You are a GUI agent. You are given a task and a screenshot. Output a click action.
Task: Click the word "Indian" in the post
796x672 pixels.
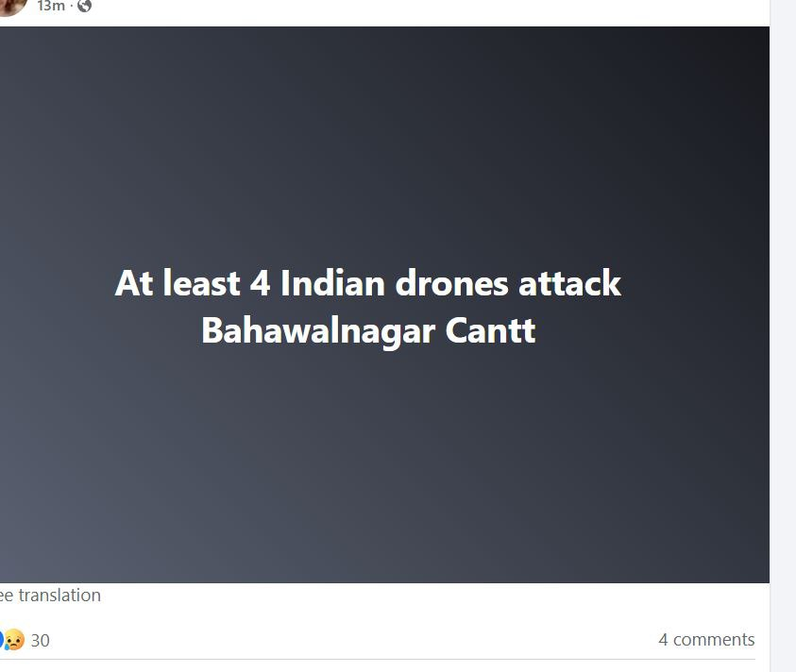(x=332, y=283)
